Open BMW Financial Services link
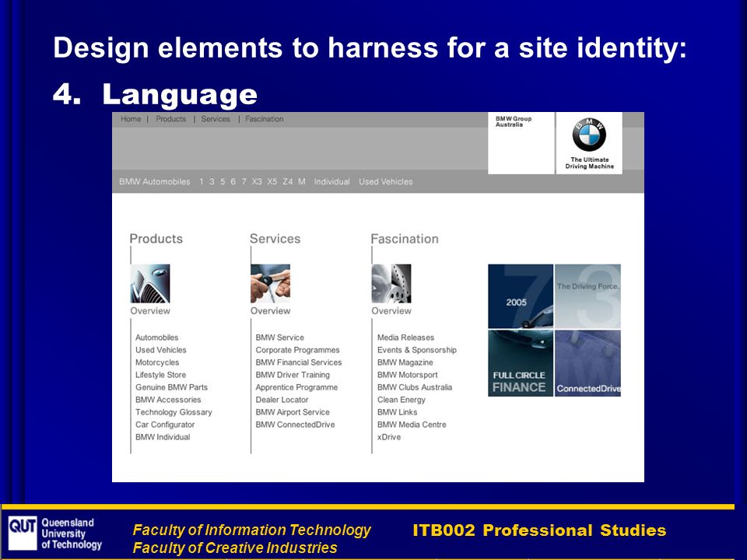Image resolution: width=747 pixels, height=560 pixels. click(x=299, y=362)
